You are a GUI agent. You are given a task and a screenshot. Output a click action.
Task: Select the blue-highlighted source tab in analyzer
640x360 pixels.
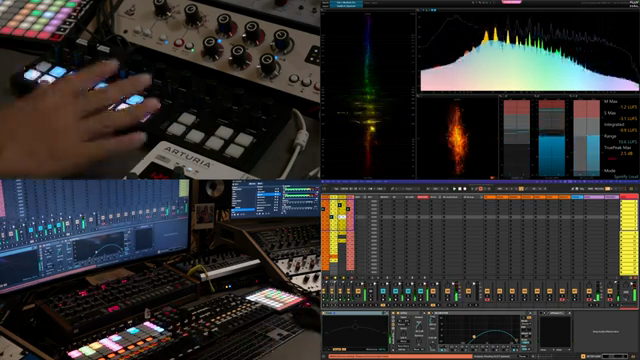pyautogui.click(x=346, y=2)
